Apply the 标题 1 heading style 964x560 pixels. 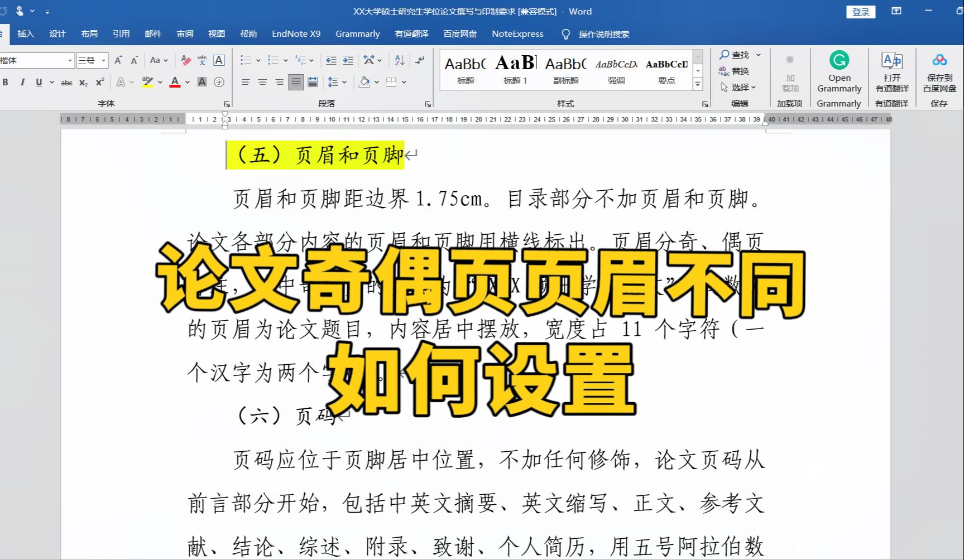pos(515,70)
